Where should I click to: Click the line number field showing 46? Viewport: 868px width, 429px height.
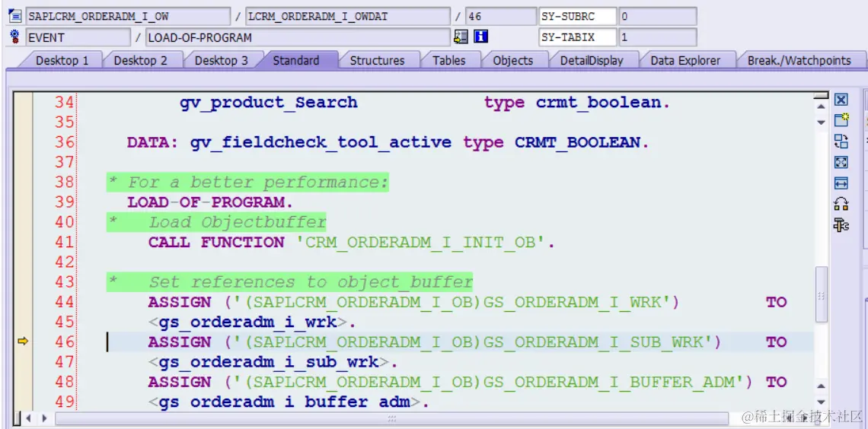(x=500, y=17)
